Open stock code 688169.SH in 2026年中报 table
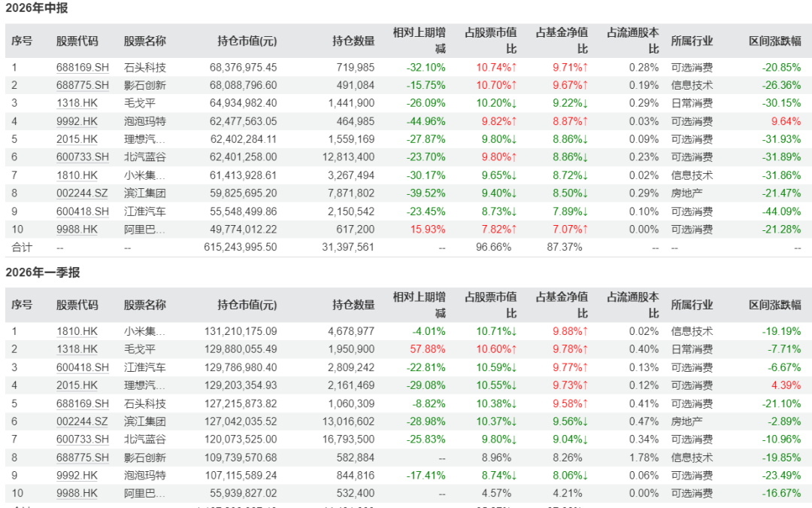Viewport: 812px width, 508px height. pyautogui.click(x=83, y=68)
